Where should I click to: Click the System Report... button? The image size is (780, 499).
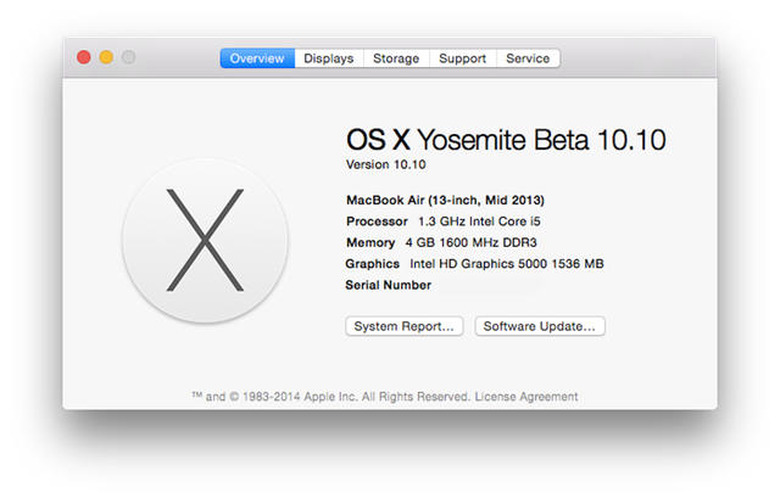click(x=404, y=326)
